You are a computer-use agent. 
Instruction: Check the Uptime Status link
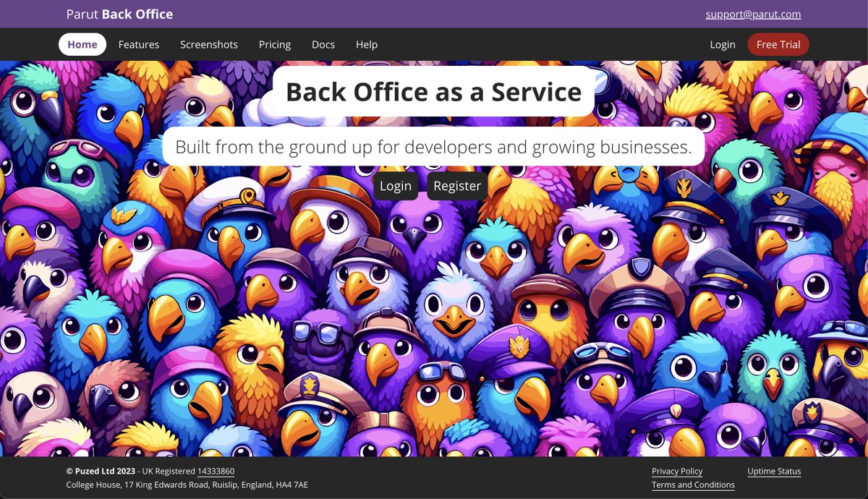[x=774, y=472]
